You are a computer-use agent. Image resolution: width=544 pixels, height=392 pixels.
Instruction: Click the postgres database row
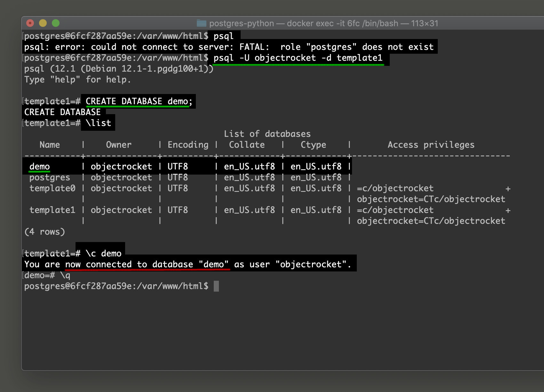coord(50,177)
